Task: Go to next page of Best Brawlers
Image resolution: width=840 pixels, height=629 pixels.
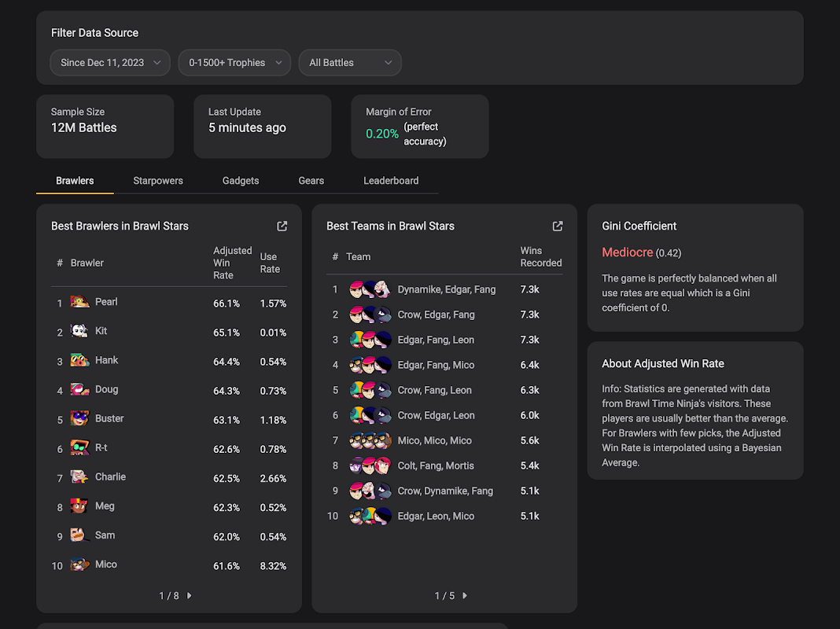Action: click(x=189, y=596)
